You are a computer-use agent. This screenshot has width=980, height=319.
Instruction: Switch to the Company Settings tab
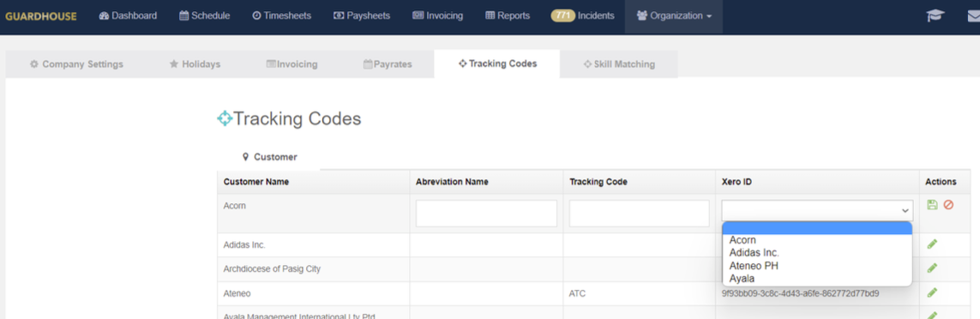pyautogui.click(x=76, y=63)
